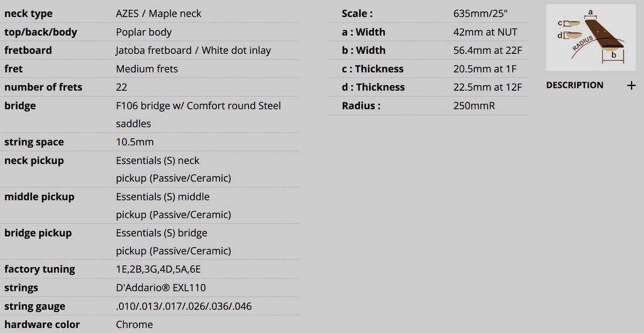Viewport: 644px width, 333px height.
Task: Click the DESCRIPTION heading
Action: (575, 85)
